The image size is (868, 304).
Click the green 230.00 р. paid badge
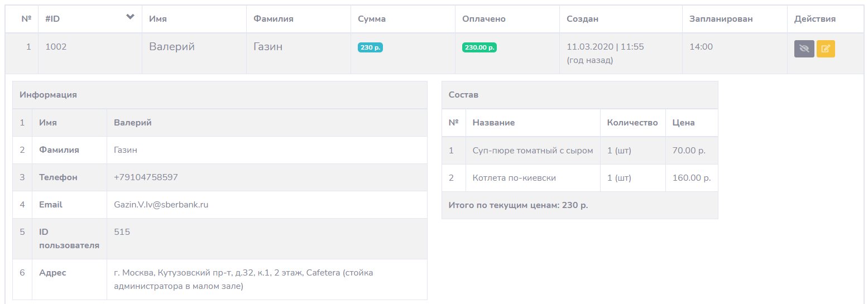click(479, 47)
